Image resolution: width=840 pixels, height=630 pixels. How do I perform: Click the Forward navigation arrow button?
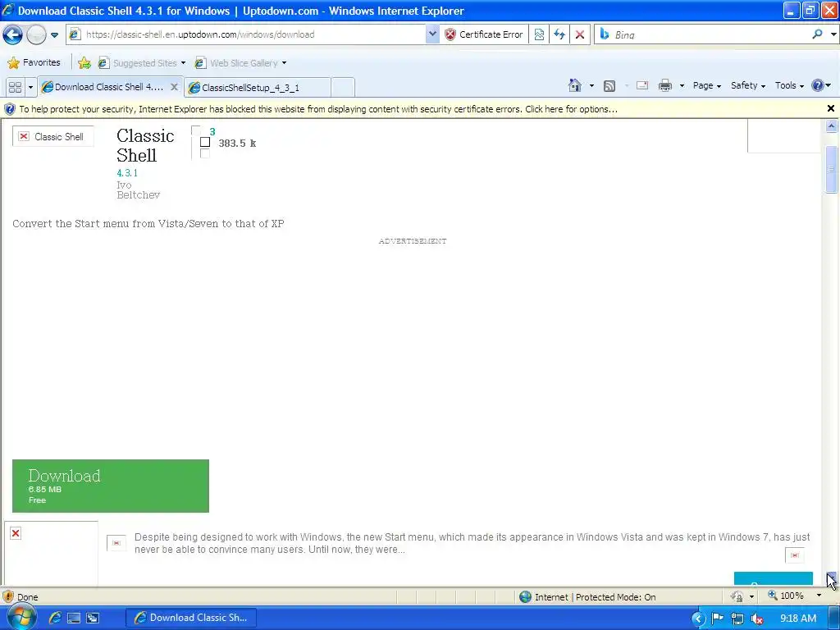pos(36,34)
